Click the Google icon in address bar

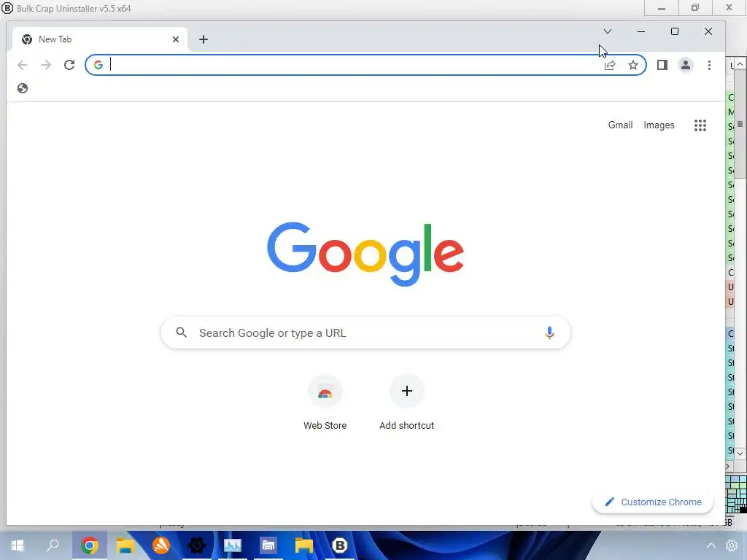point(98,65)
